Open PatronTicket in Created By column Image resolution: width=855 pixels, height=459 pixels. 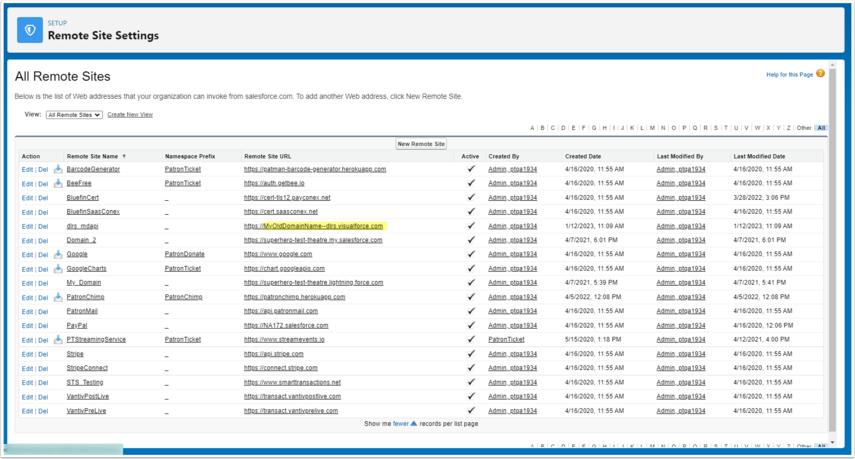coord(506,339)
